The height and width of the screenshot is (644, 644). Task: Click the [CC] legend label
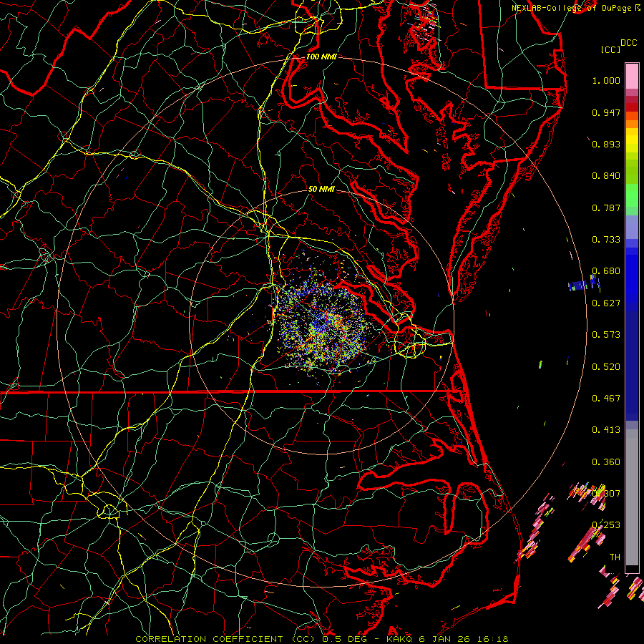point(610,49)
